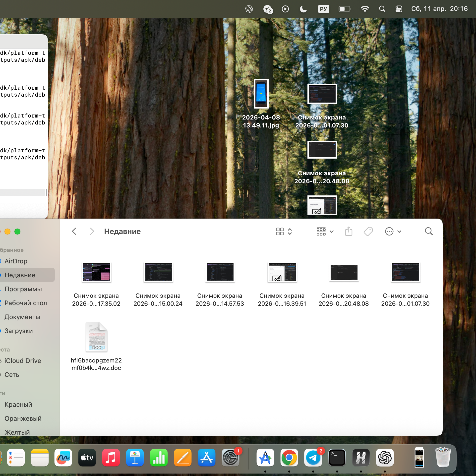This screenshot has width=476, height=476.
Task: Click the tag icon in Finder toolbar
Action: click(x=368, y=231)
